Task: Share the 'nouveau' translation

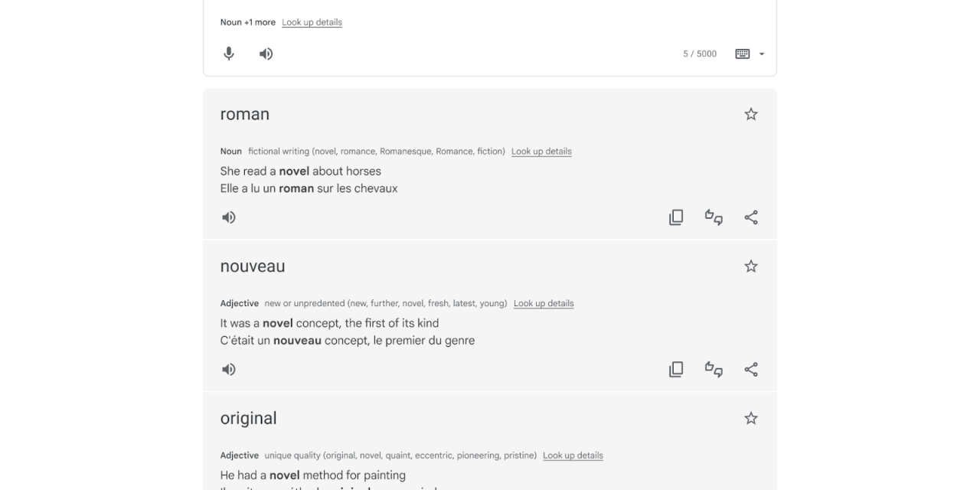Action: (751, 370)
